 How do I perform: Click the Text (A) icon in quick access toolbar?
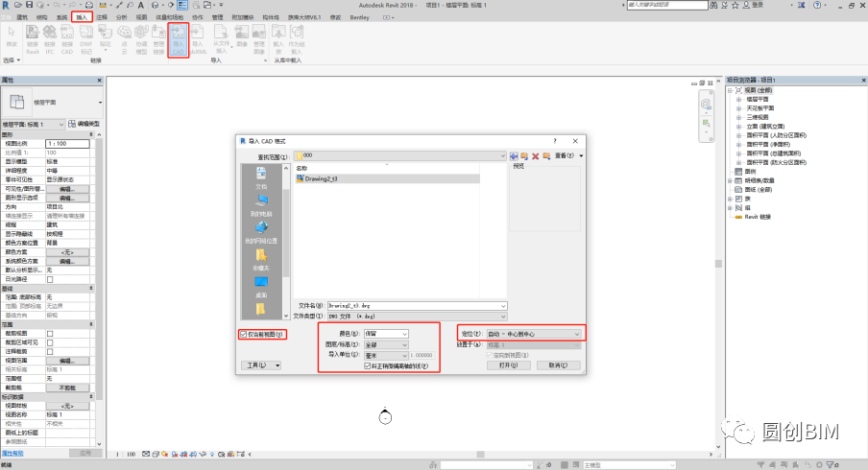[x=140, y=5]
